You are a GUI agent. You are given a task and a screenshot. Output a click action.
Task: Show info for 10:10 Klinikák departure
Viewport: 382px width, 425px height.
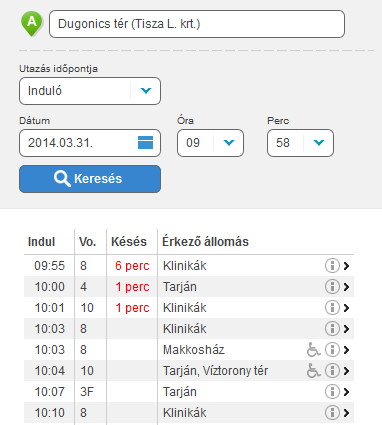pos(332,413)
